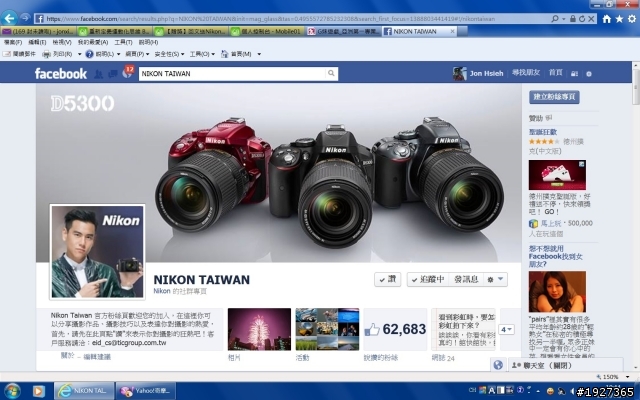Click the 閱讀郵件 read mail toolbar icon
Screen dimensions: 640x400
[7, 54]
